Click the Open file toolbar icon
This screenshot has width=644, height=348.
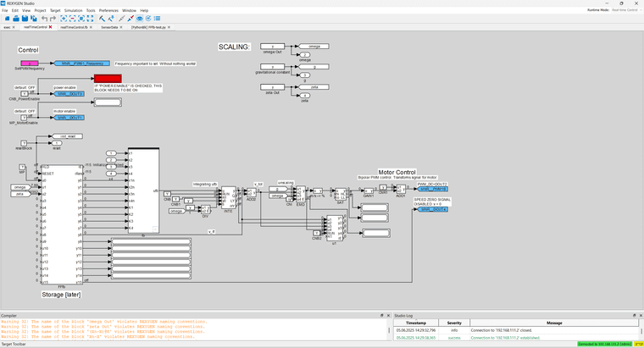click(x=16, y=19)
